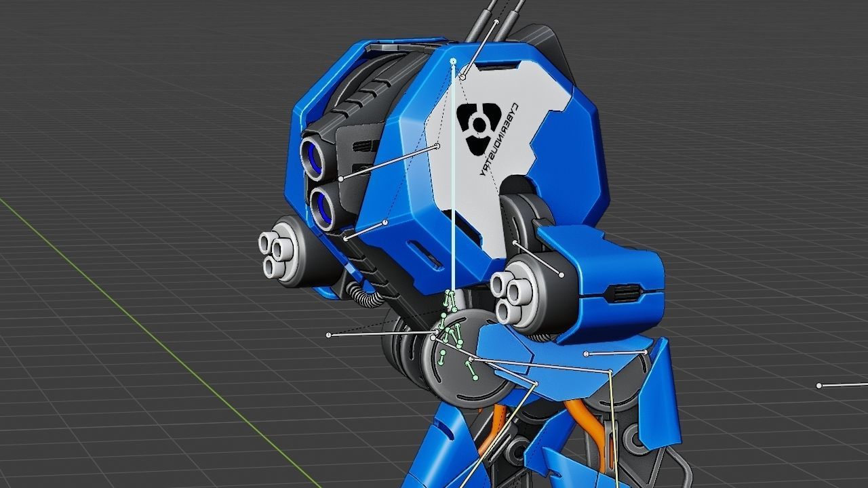
Task: Click the bone endpoint at the far right edge
Action: point(819,386)
